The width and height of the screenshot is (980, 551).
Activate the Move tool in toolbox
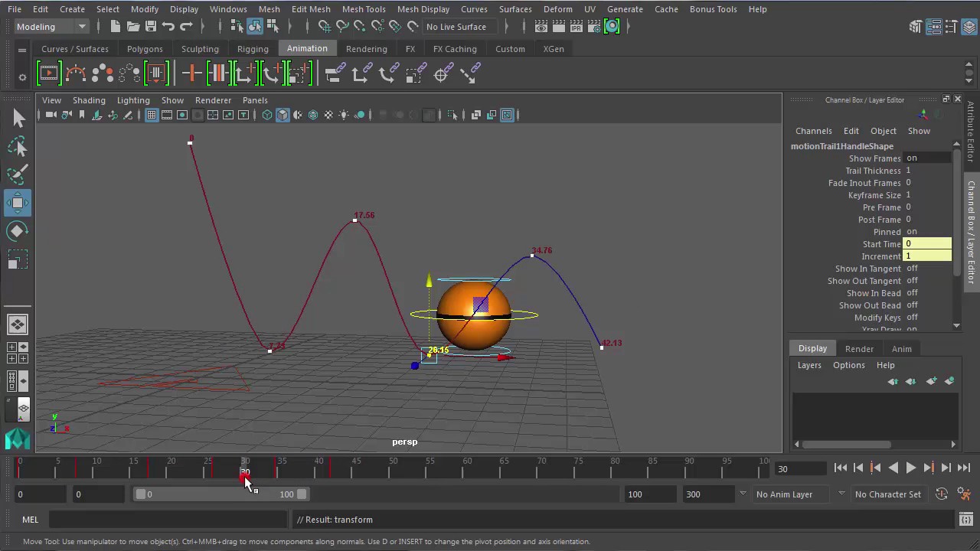click(x=18, y=203)
